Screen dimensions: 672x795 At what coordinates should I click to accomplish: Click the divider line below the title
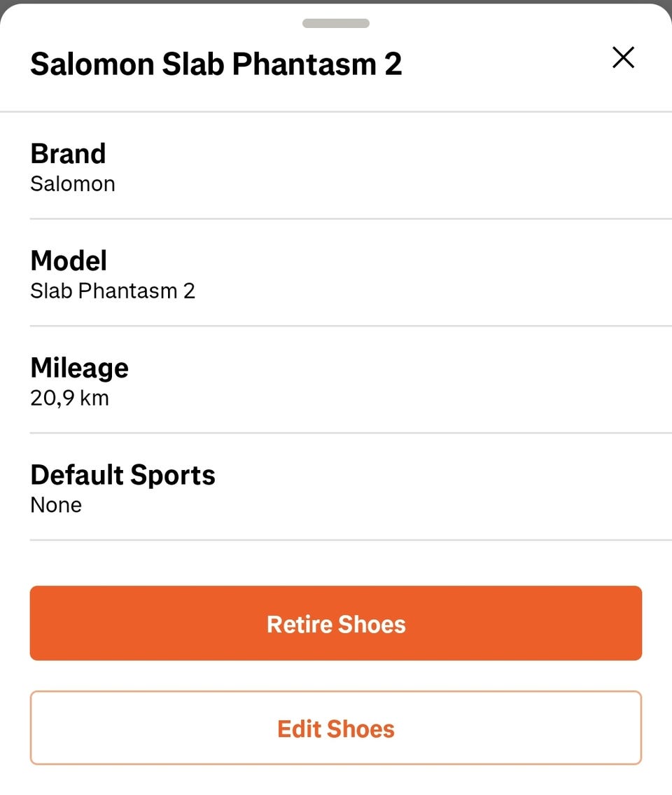(336, 111)
